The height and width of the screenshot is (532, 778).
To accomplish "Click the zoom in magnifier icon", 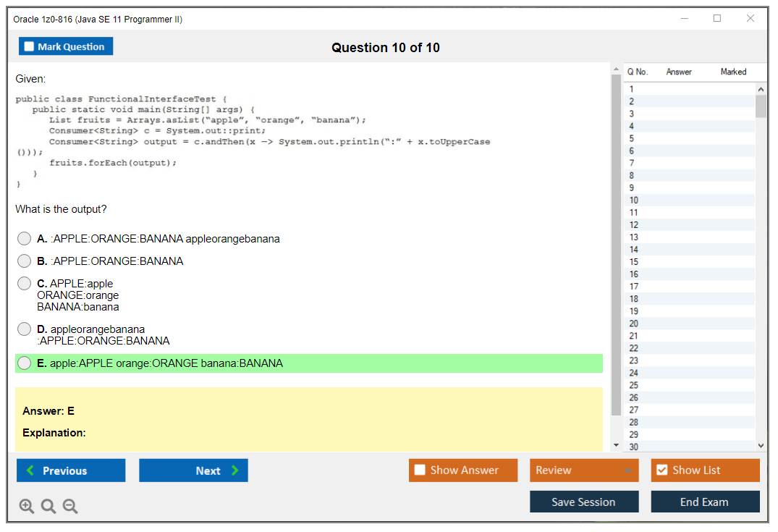I will coord(27,506).
